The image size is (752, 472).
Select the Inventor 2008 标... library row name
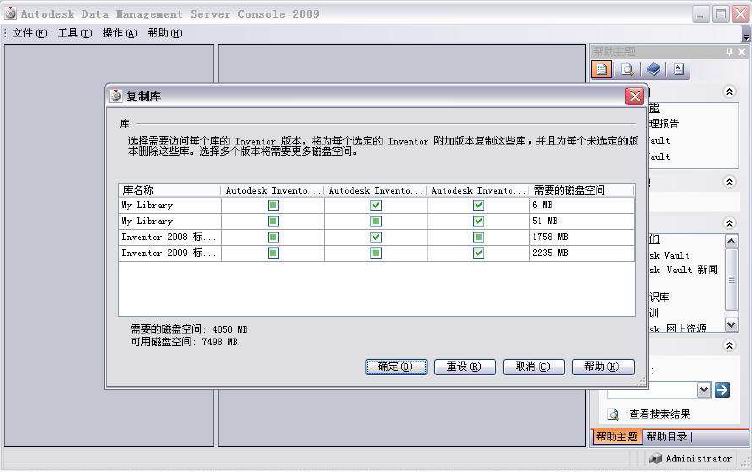coord(169,237)
